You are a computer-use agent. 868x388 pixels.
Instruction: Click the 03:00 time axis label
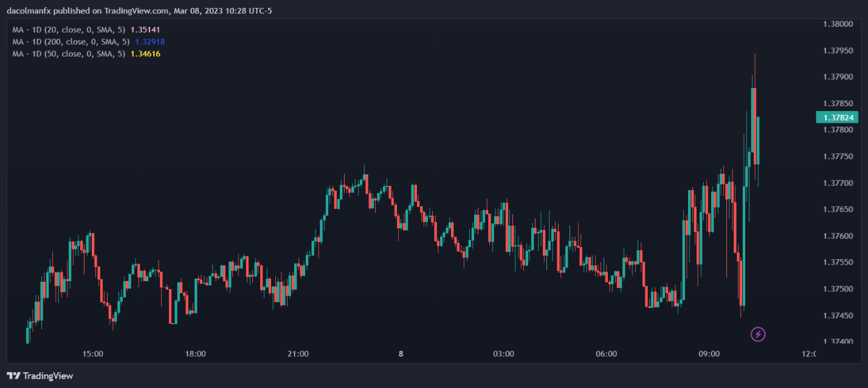tap(503, 354)
